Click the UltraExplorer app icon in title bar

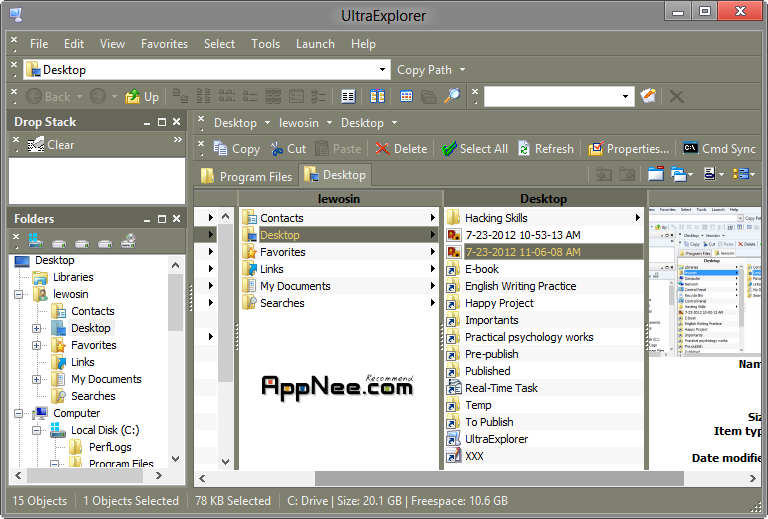click(16, 15)
